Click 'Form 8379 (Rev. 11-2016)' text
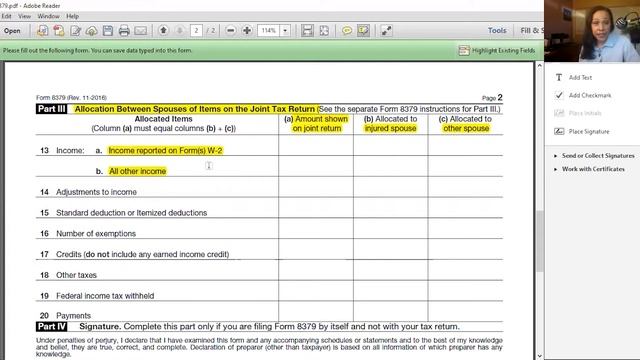The image size is (640, 360). [x=71, y=98]
